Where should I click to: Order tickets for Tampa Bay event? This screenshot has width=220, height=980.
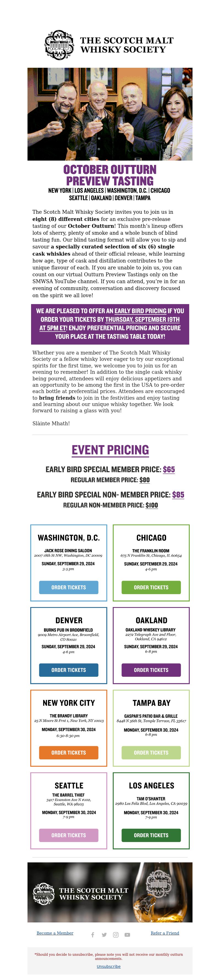[x=151, y=752]
